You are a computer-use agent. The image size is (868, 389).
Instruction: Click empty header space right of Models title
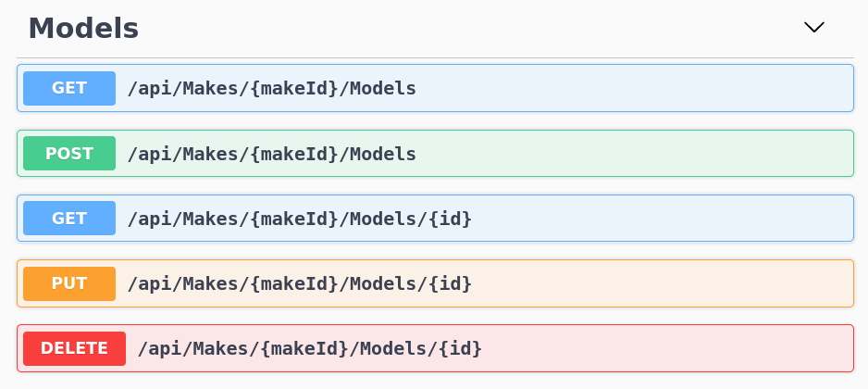[463, 29]
